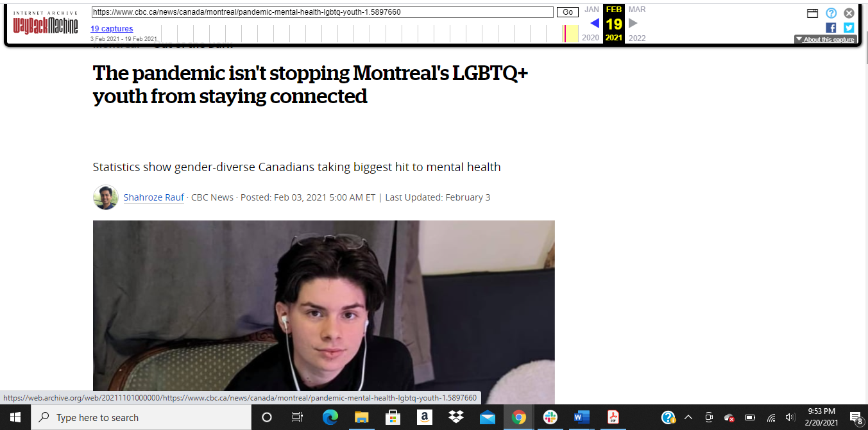Click the yellow capture timeline highlight

point(572,34)
